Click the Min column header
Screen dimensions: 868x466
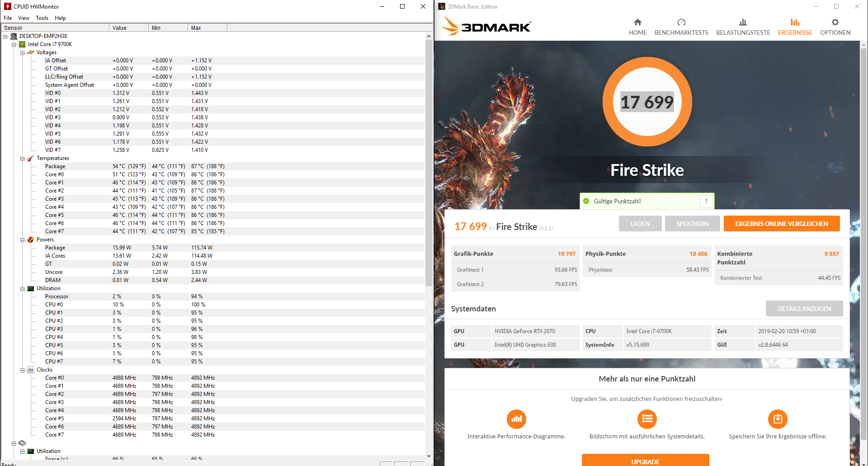click(x=168, y=28)
